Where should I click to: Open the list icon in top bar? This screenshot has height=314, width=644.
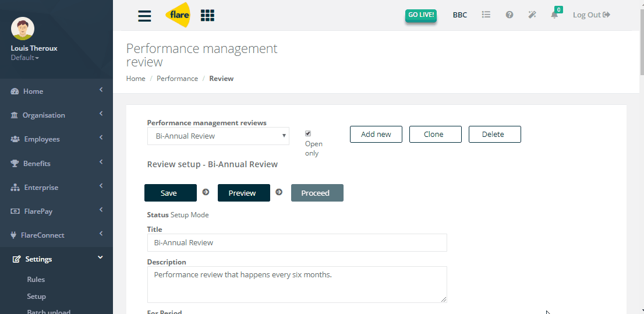click(x=486, y=15)
